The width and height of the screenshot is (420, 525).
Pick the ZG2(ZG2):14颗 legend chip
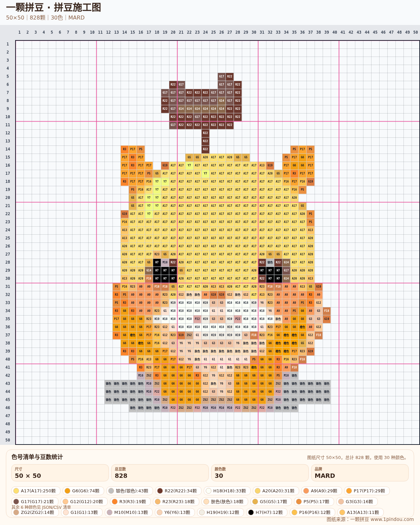[35, 512]
